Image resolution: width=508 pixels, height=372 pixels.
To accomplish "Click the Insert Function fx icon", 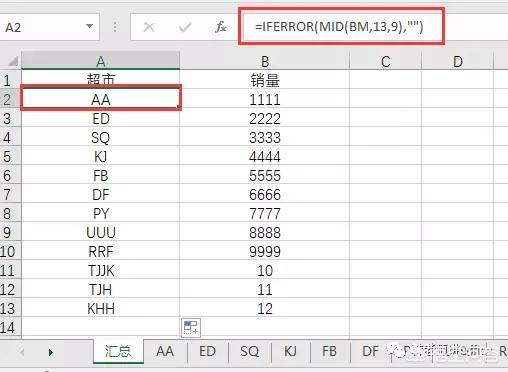I will tap(221, 27).
